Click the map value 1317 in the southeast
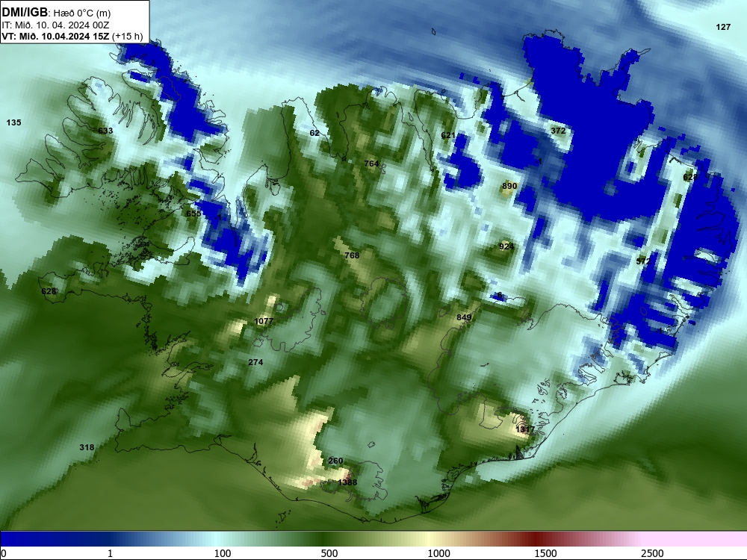This screenshot has height=560, width=747. tap(525, 429)
